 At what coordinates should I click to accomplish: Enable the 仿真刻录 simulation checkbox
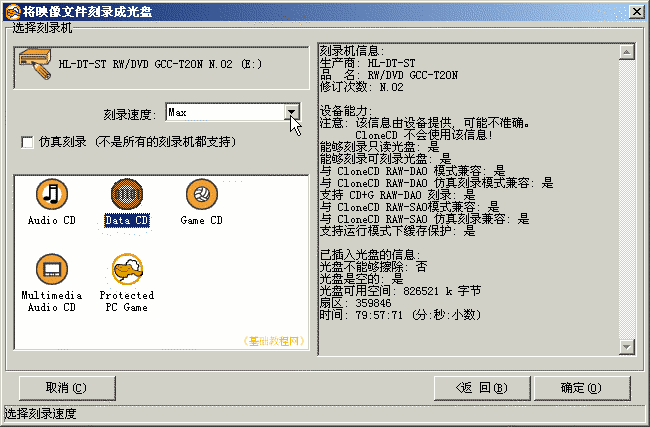pyautogui.click(x=27, y=143)
